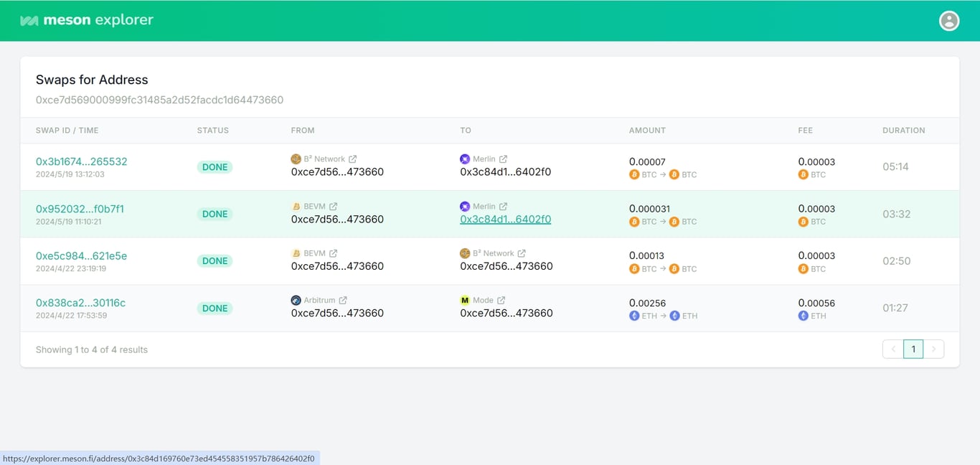Click DONE status of 0x952032 swap
Screen dimensions: 980x465
coord(215,214)
